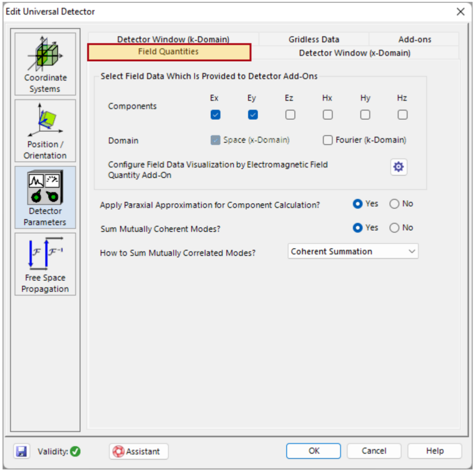This screenshot has width=476, height=472.
Task: Switch to the Gridless Data tab
Action: (313, 39)
